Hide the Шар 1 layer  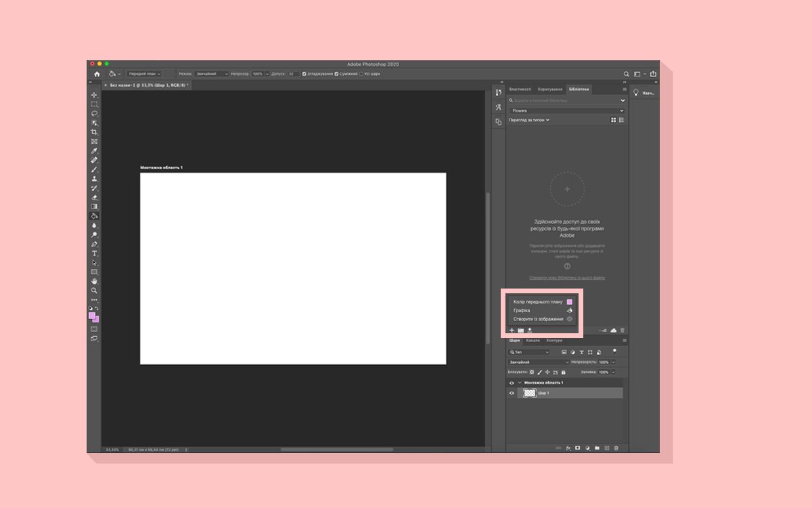(x=512, y=393)
